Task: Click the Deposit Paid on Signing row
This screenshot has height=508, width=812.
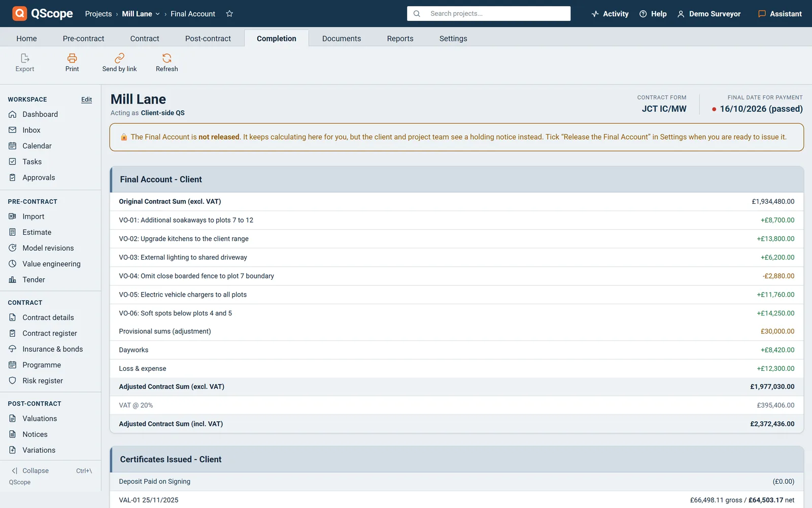Action: (x=457, y=482)
